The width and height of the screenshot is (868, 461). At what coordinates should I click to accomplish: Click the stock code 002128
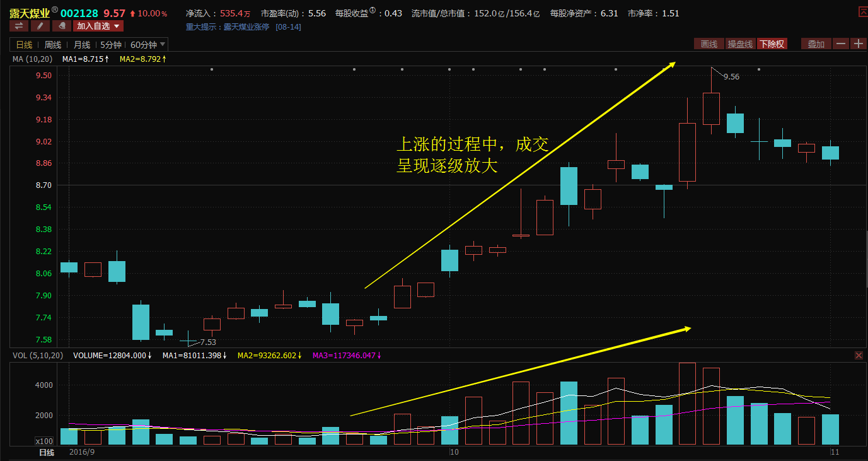pyautogui.click(x=79, y=13)
